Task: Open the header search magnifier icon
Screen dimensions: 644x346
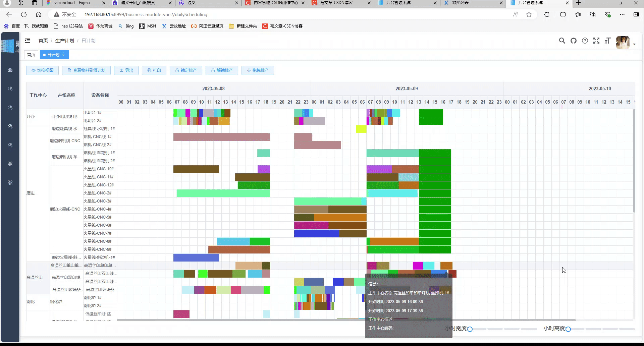Action: click(562, 41)
